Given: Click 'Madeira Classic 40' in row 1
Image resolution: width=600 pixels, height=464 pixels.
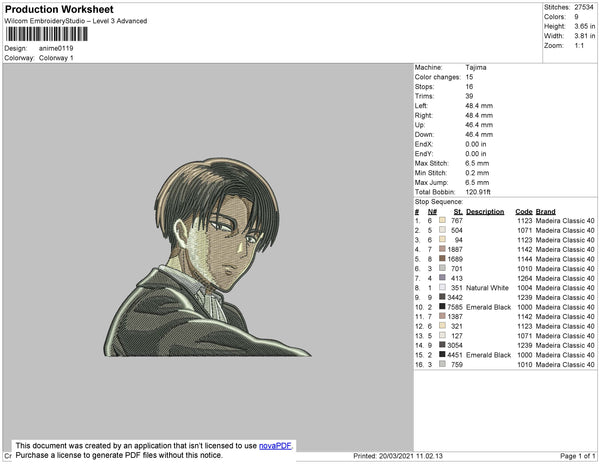Looking at the screenshot, I should coord(565,221).
